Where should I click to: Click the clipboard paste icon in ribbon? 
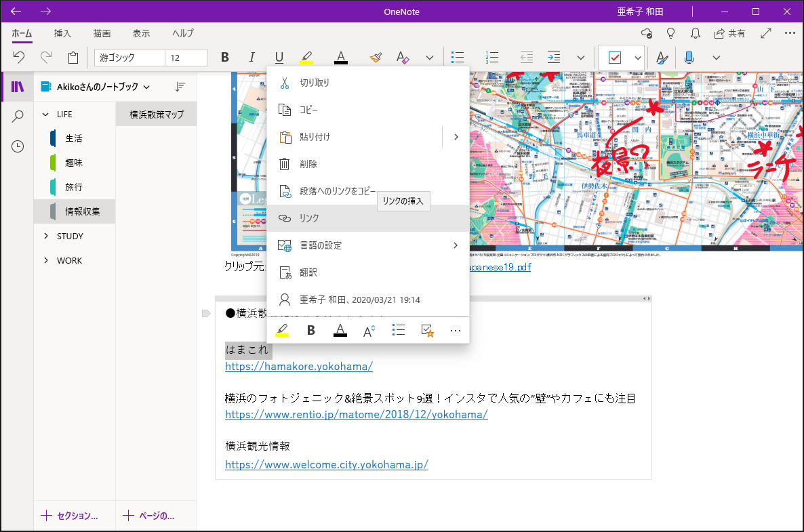pos(73,58)
